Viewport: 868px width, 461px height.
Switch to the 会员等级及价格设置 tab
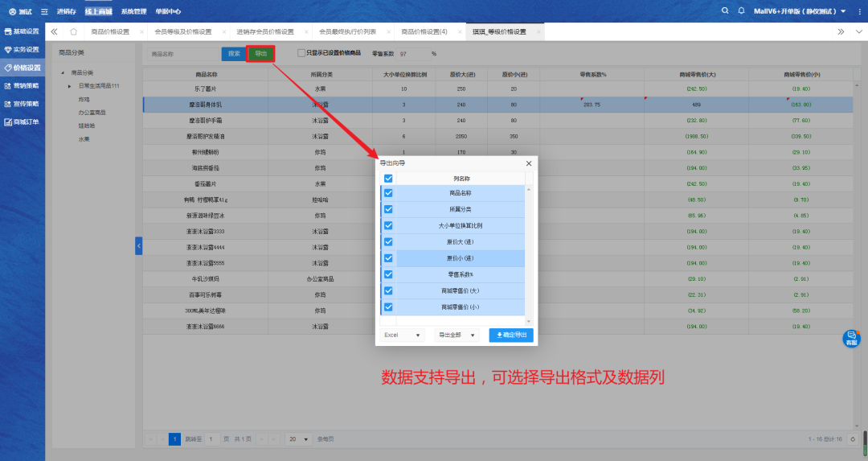pyautogui.click(x=183, y=31)
